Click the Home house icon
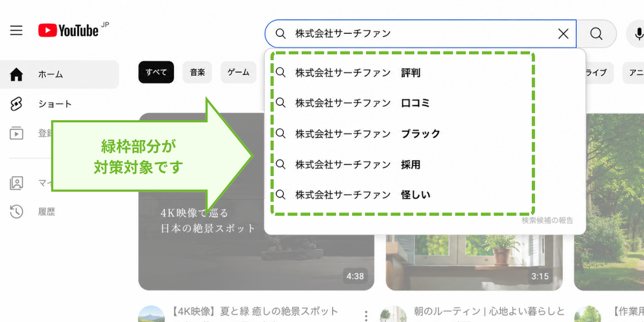644x322 pixels. click(17, 75)
